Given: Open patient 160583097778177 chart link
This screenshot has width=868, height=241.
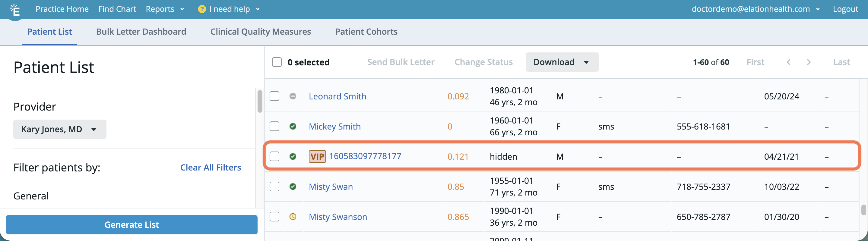Looking at the screenshot, I should pyautogui.click(x=365, y=156).
